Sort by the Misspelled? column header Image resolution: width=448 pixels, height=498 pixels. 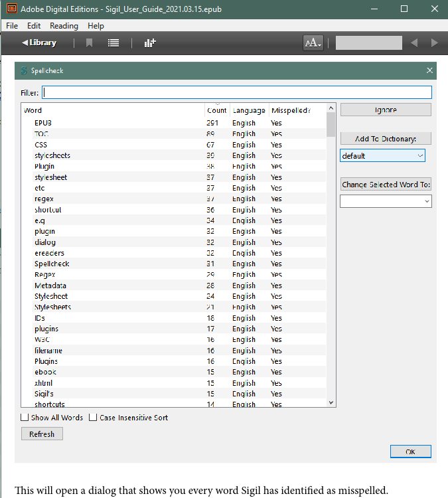[291, 110]
